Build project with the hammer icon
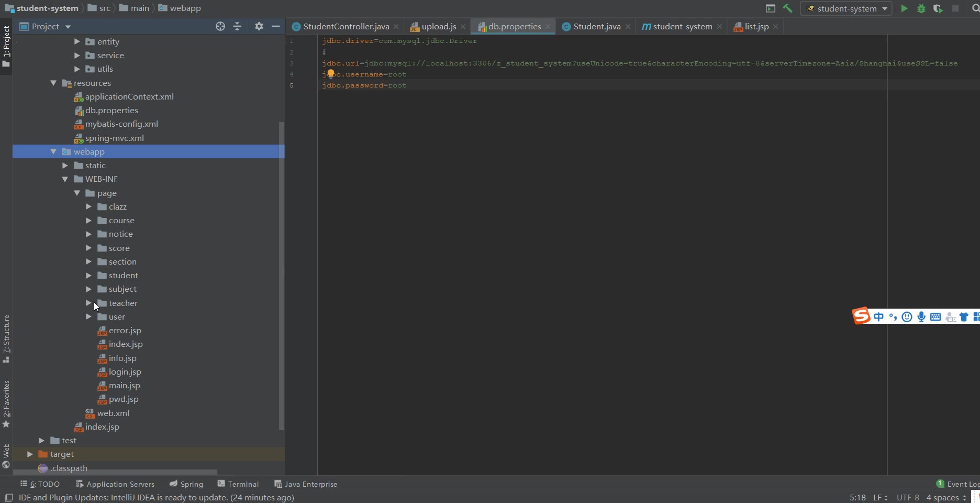Image resolution: width=980 pixels, height=503 pixels. point(787,8)
